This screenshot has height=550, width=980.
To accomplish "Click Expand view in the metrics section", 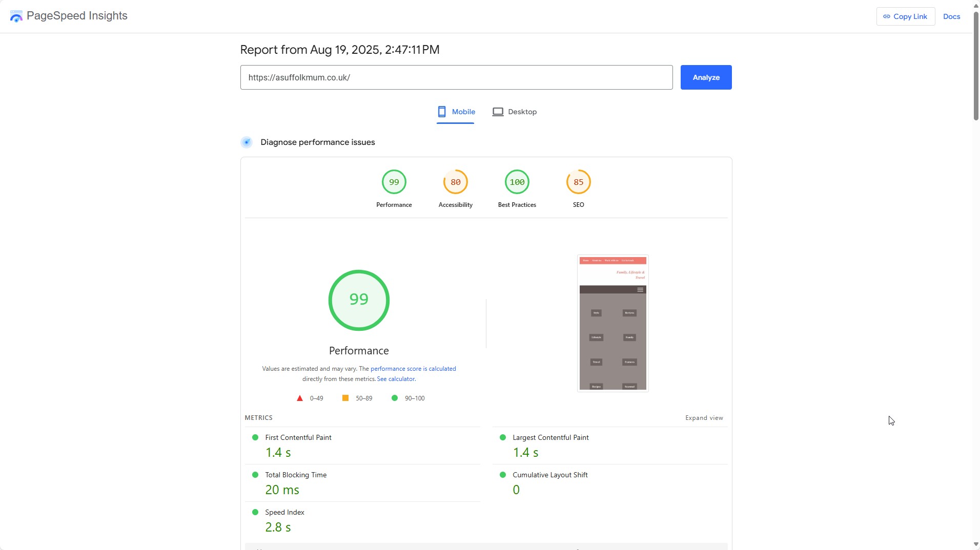I will click(704, 418).
